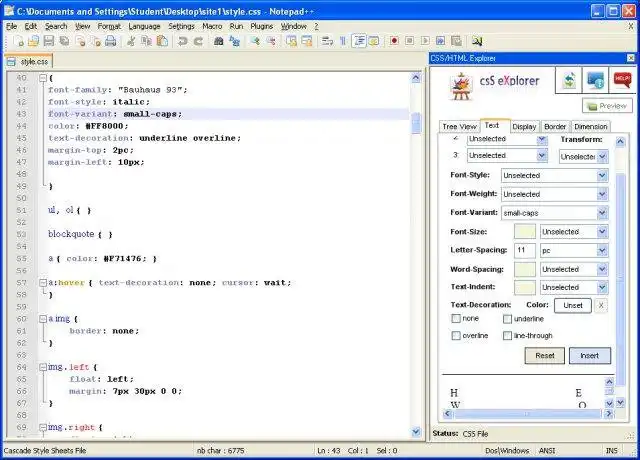
Task: Open the Language menu
Action: [144, 26]
